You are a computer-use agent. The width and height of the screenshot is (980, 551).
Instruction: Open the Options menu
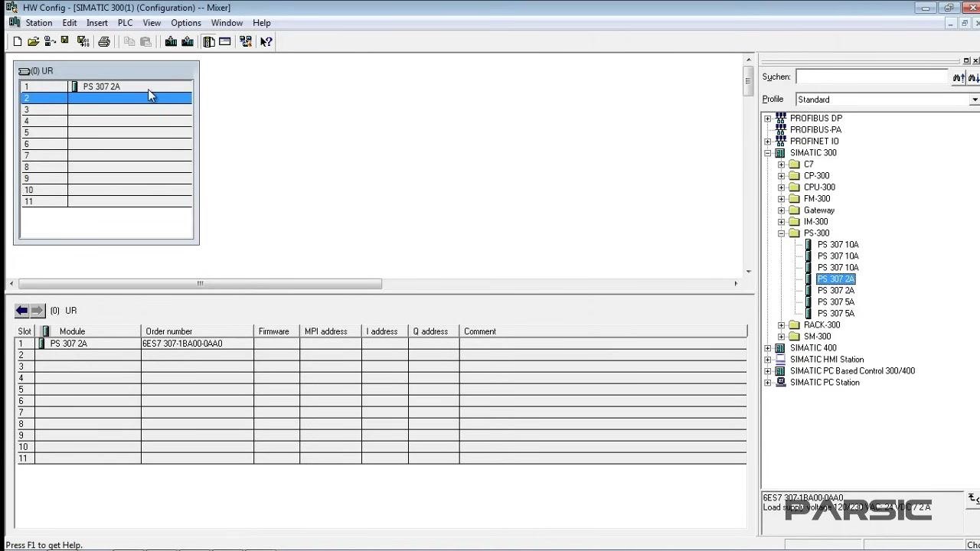point(186,23)
